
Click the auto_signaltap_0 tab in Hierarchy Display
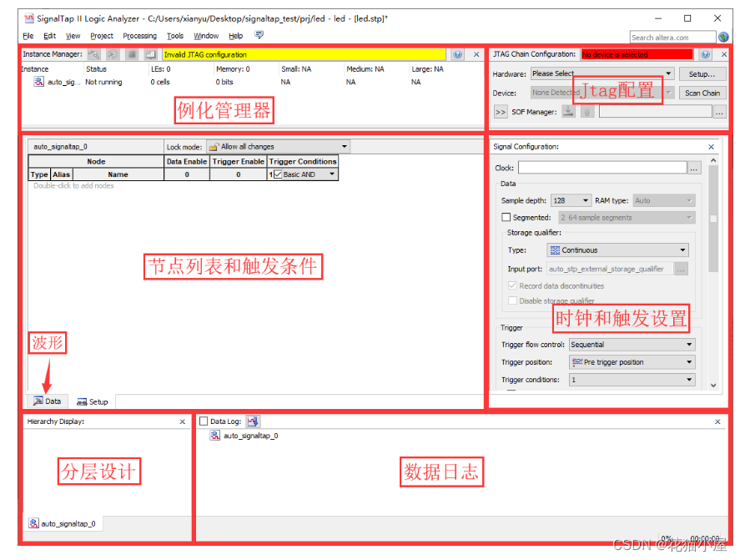click(63, 523)
